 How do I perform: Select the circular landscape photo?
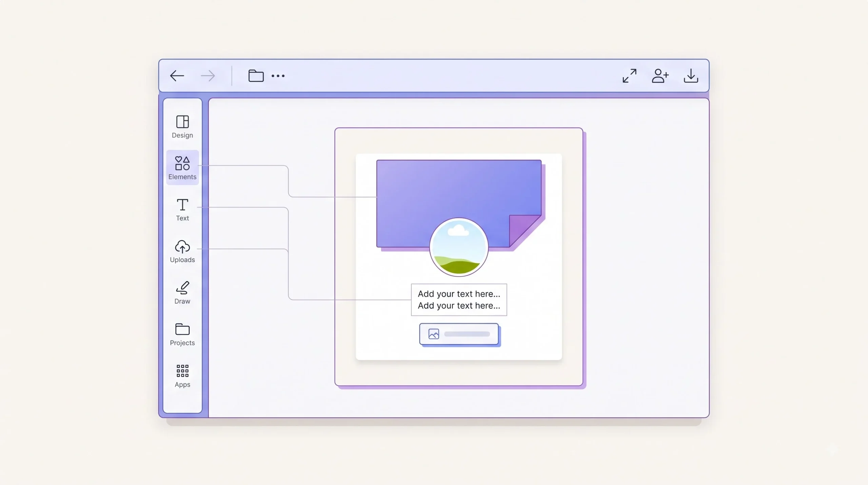point(459,247)
